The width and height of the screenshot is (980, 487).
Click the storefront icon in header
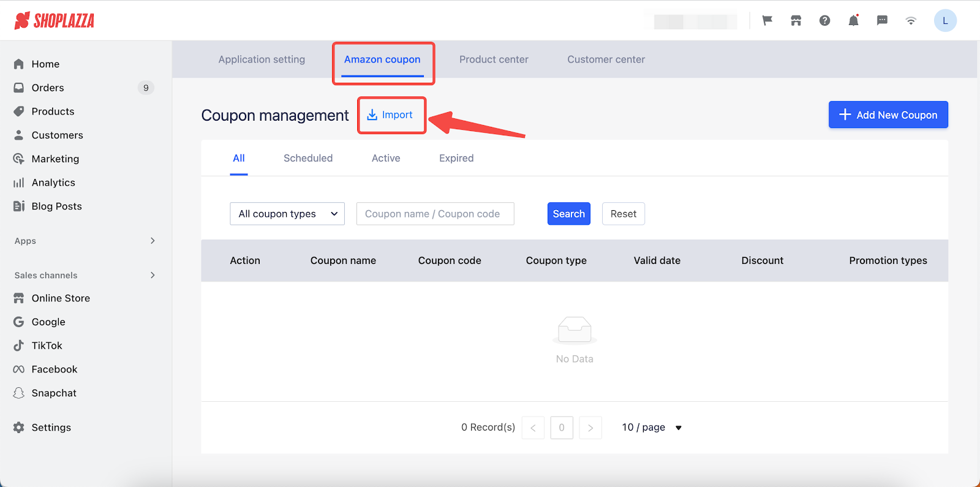coord(796,21)
